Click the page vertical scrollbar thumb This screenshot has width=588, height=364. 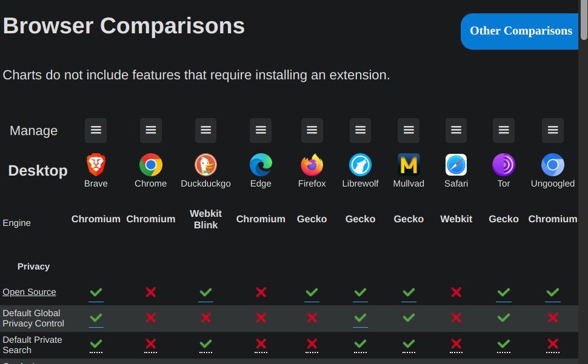pyautogui.click(x=584, y=19)
